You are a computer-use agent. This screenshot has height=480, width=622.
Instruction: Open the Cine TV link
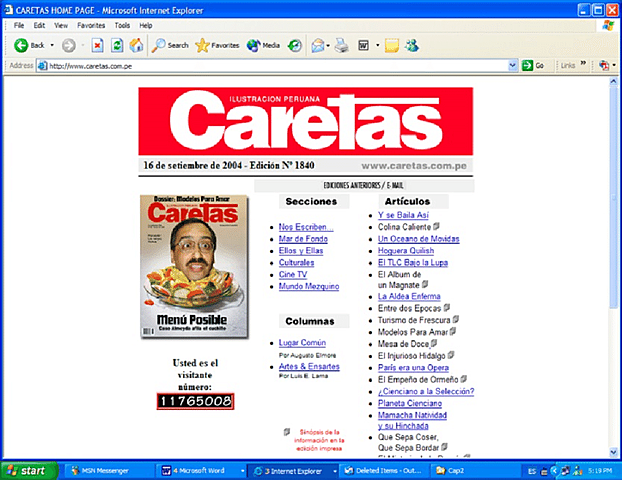click(293, 275)
